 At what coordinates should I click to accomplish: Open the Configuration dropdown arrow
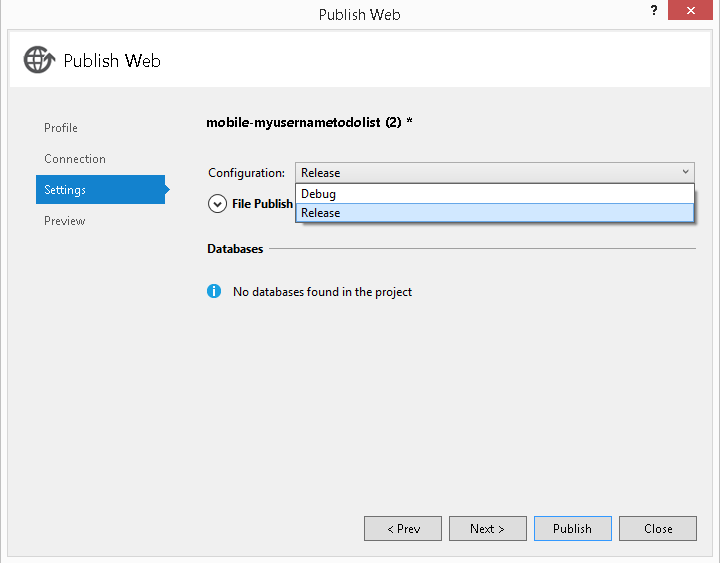pos(685,172)
